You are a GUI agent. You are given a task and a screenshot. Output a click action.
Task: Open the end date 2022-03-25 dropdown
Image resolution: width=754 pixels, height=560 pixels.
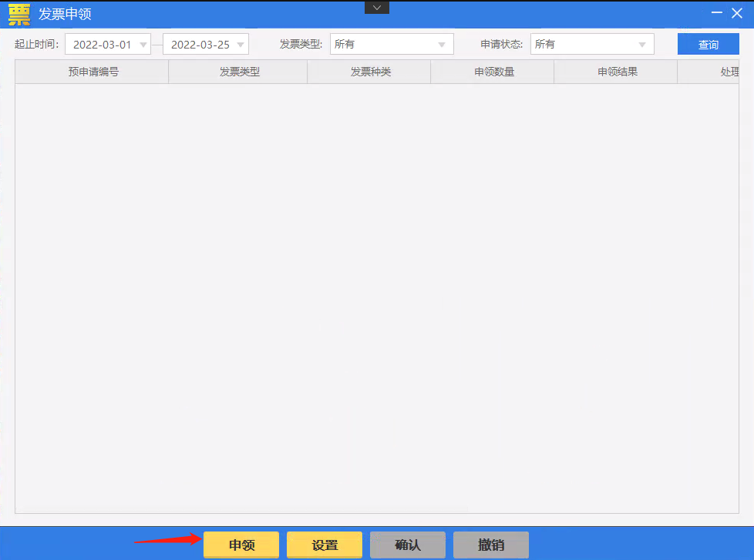pos(241,45)
